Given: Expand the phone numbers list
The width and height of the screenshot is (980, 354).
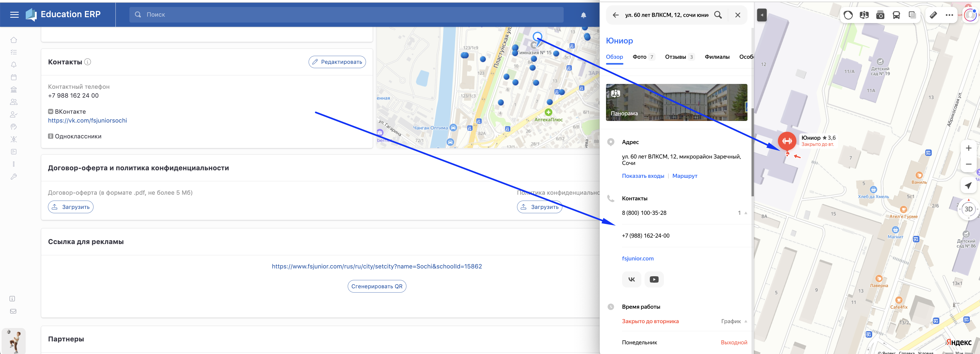Looking at the screenshot, I should click(742, 213).
